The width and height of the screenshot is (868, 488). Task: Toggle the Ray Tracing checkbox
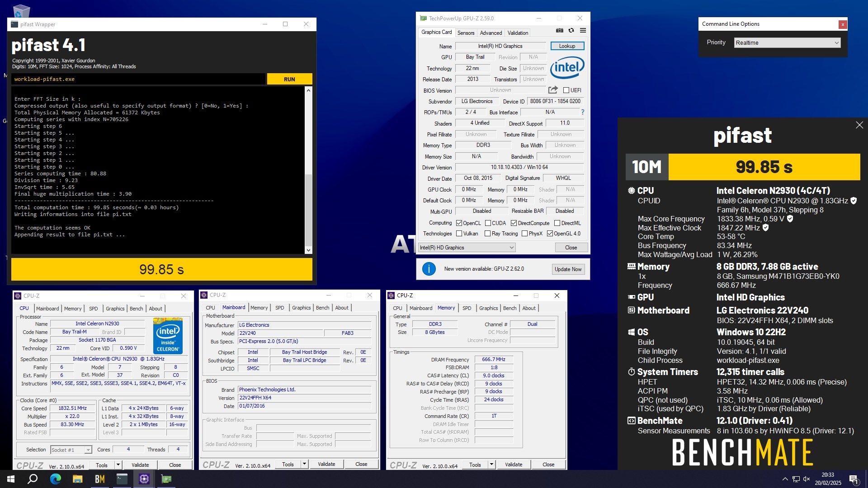[x=487, y=234]
